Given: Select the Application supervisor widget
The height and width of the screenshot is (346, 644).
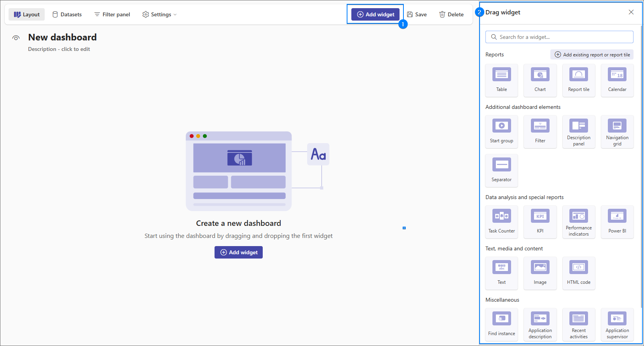Looking at the screenshot, I should (617, 324).
